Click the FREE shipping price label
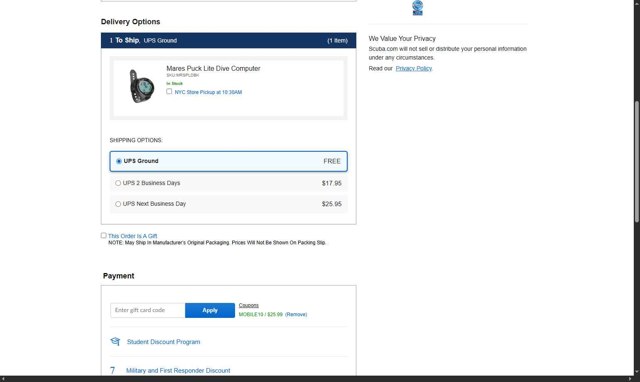The width and height of the screenshot is (640, 382). [332, 161]
